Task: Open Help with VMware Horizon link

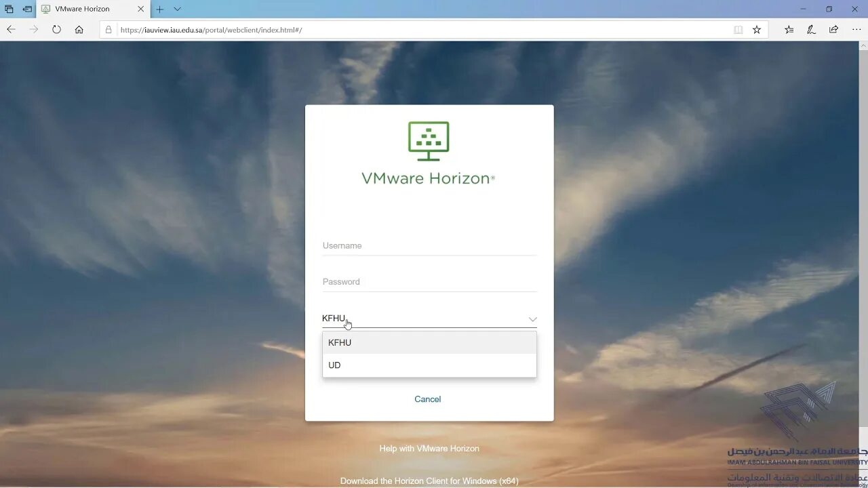Action: point(429,448)
